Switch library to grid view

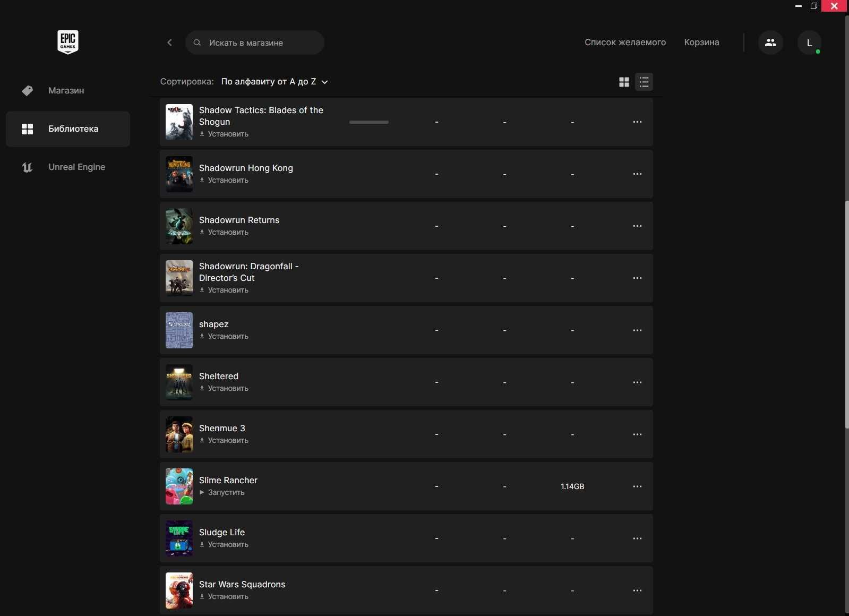624,82
